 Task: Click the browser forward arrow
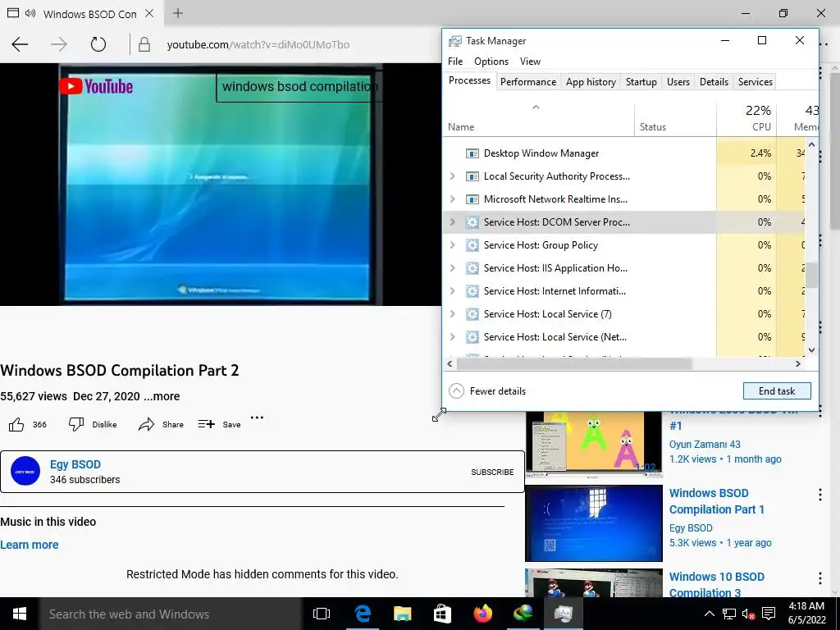click(x=59, y=44)
